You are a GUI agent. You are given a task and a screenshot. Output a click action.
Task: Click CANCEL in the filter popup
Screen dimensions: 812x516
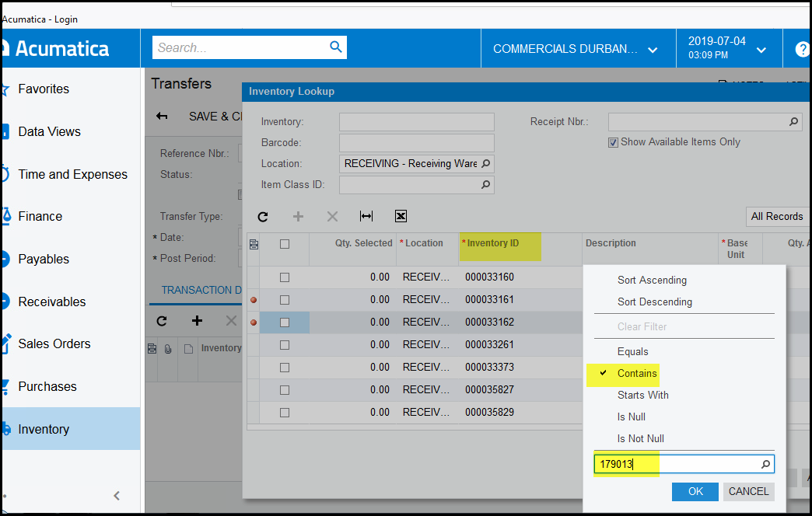[748, 491]
